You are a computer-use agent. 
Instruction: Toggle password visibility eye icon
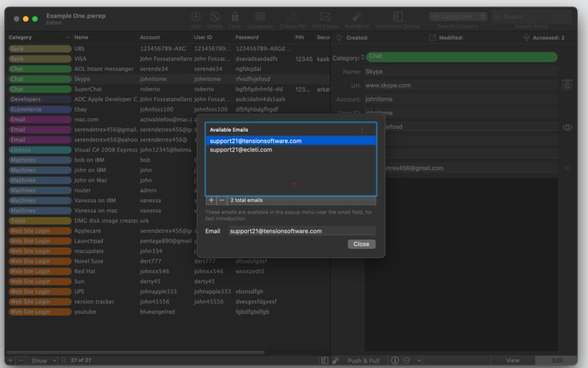[567, 128]
